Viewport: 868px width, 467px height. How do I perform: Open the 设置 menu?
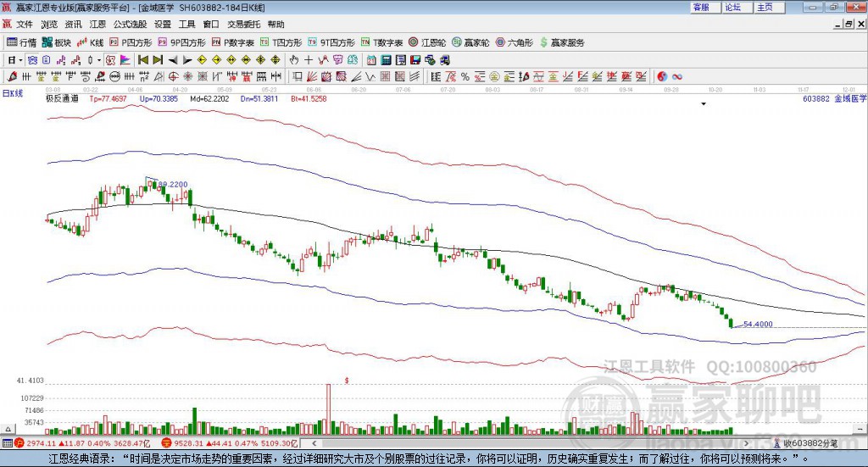pos(163,25)
